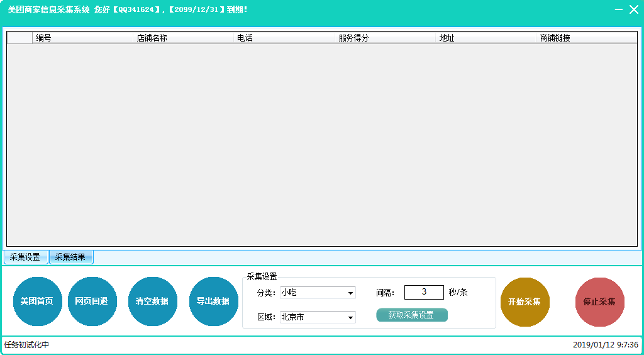Click the 美团首页 round button
This screenshot has width=644, height=355.
pos(37,301)
